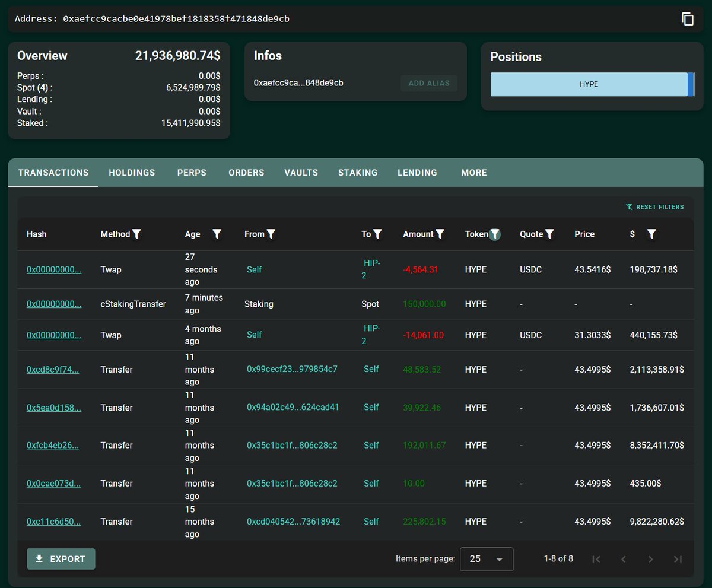Open transaction hash 0xcd8c9f74...

tap(53, 370)
